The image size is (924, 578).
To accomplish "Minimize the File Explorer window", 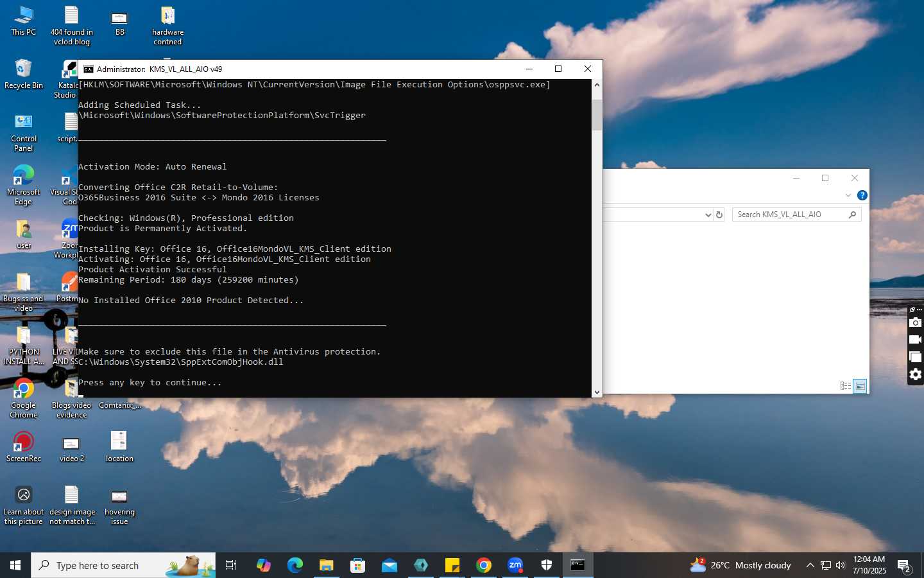I will click(x=796, y=179).
